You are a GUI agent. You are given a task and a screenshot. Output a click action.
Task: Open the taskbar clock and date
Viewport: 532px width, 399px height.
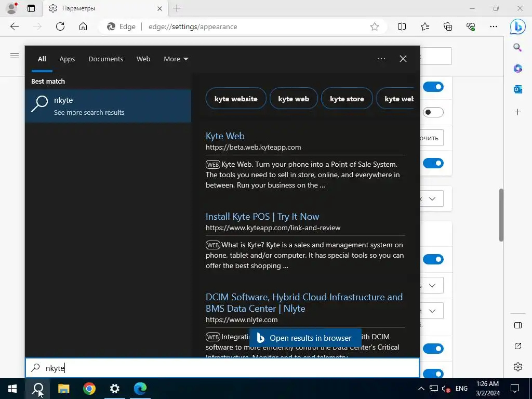pyautogui.click(x=487, y=389)
